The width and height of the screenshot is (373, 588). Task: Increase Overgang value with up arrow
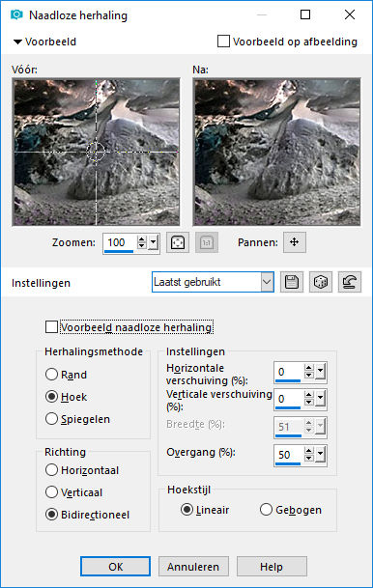(309, 451)
